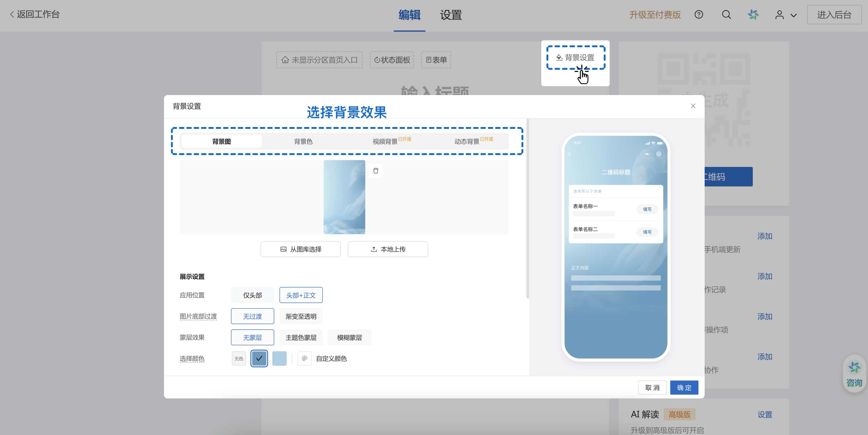Image resolution: width=868 pixels, height=435 pixels.
Task: Open search with magnifier icon
Action: [726, 15]
